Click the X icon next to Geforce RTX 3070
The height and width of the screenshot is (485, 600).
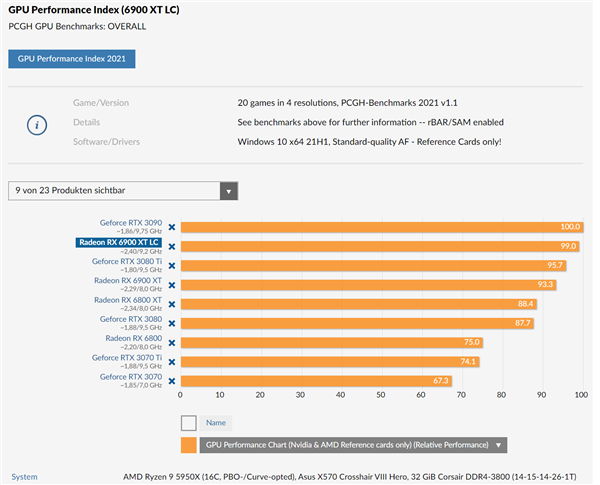pos(172,380)
